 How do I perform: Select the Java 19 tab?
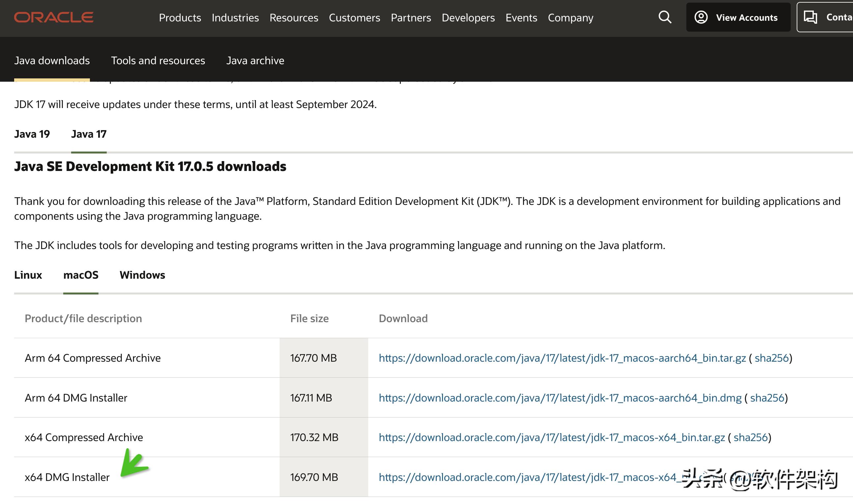pos(32,134)
